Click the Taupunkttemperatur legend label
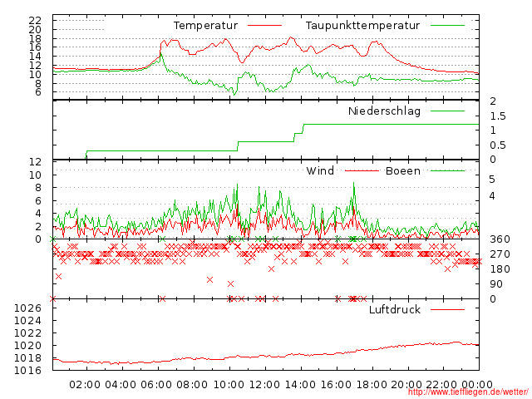Image resolution: width=532 pixels, height=399 pixels. pos(362,26)
